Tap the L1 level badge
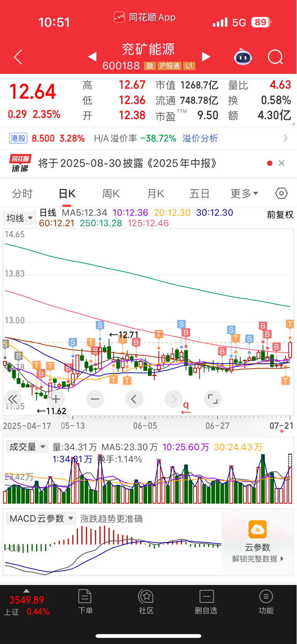 click(189, 66)
